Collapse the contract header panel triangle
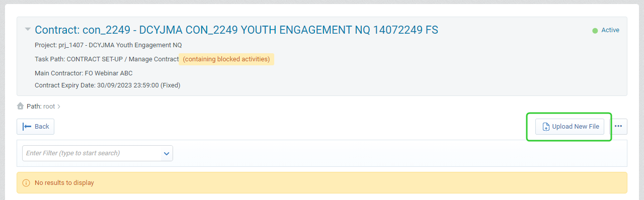This screenshot has height=200, width=644. pos(28,29)
